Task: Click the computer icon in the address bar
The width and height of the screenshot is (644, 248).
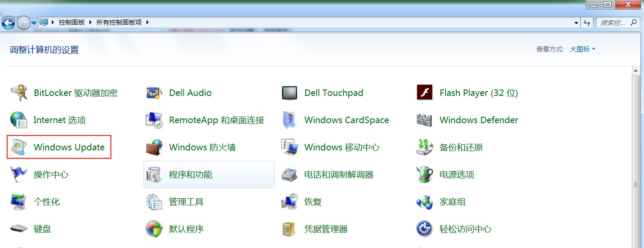Action: click(44, 22)
